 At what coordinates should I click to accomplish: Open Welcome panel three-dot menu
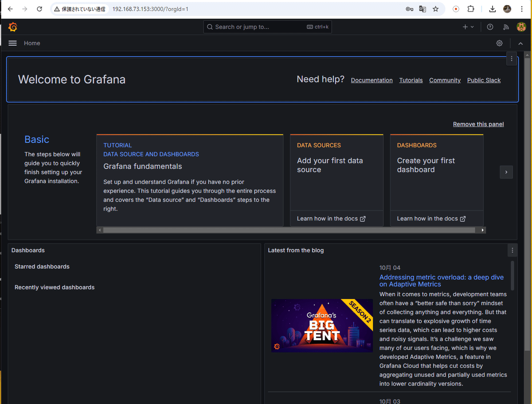512,59
